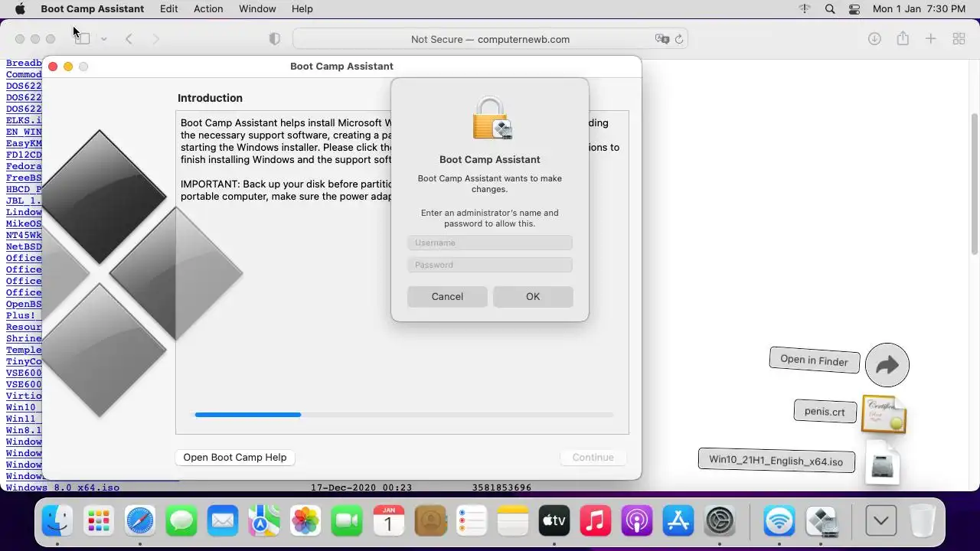Image resolution: width=980 pixels, height=551 pixels.
Task: Click the Safari vertical scrollbar
Action: (x=974, y=184)
